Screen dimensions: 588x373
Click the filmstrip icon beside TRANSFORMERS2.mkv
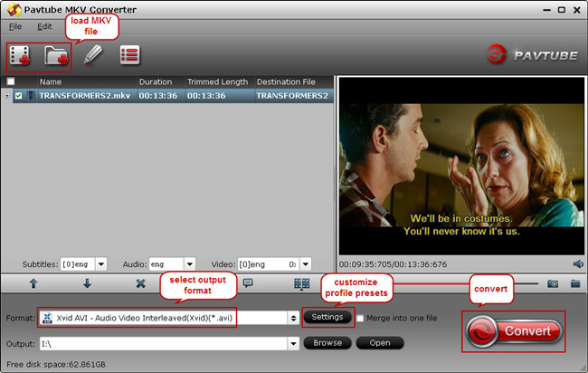pos(31,96)
